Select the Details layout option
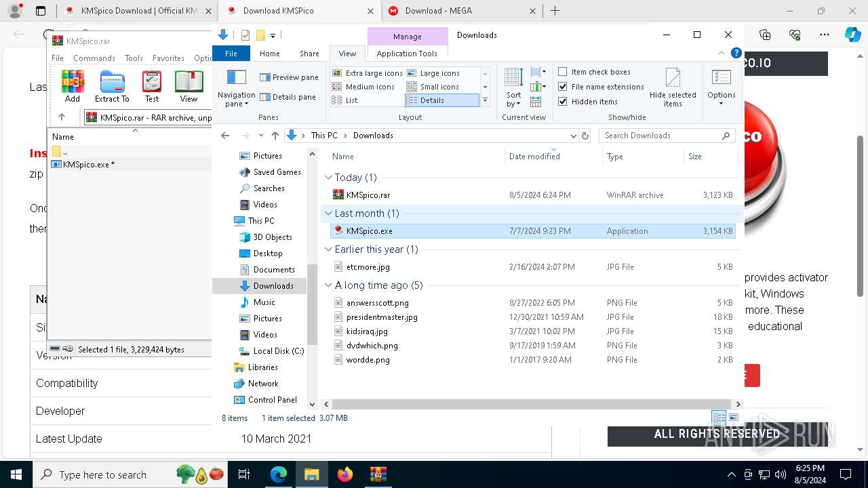868x488 pixels. point(441,100)
